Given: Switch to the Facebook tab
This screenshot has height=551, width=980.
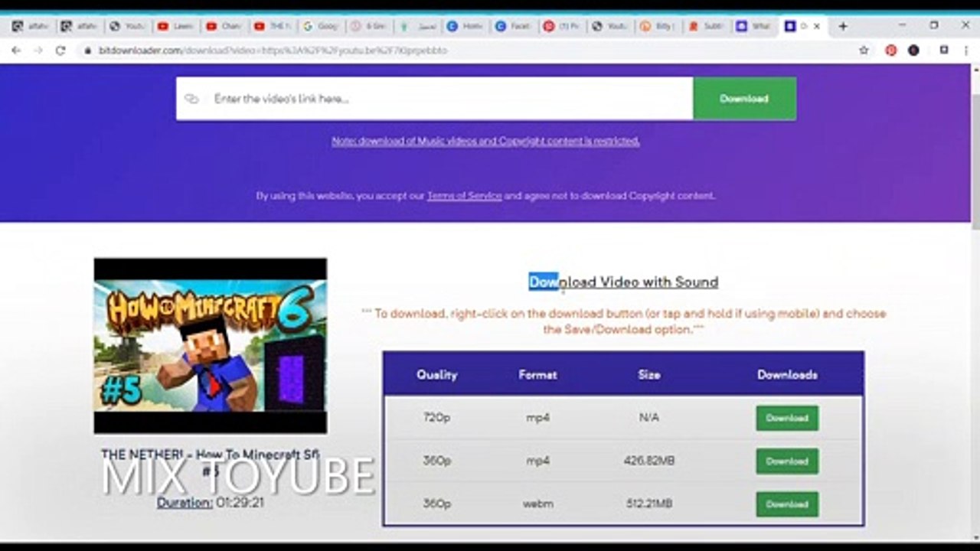Looking at the screenshot, I should pos(514,26).
